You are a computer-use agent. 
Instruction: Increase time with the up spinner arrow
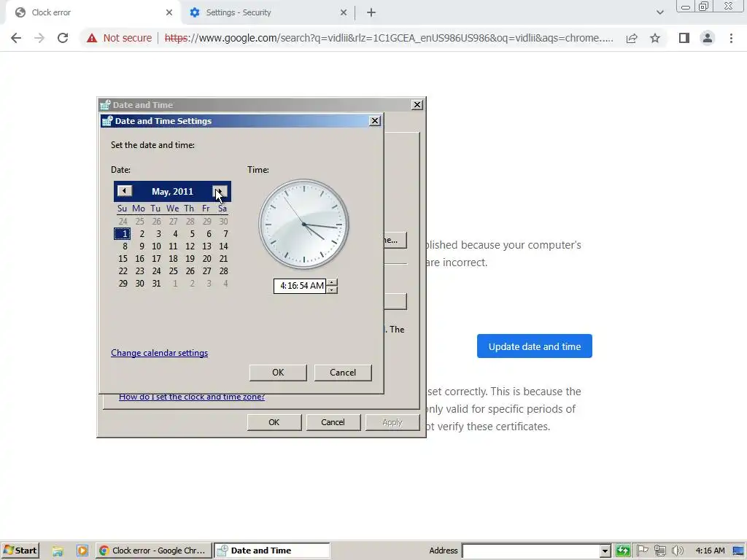[332, 282]
